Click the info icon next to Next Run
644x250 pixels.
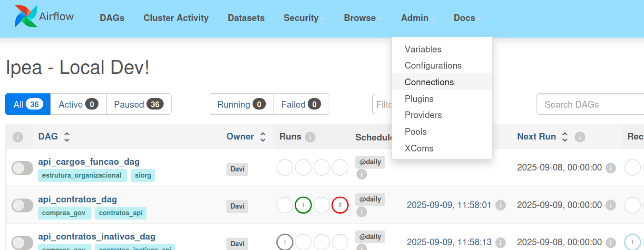[579, 137]
